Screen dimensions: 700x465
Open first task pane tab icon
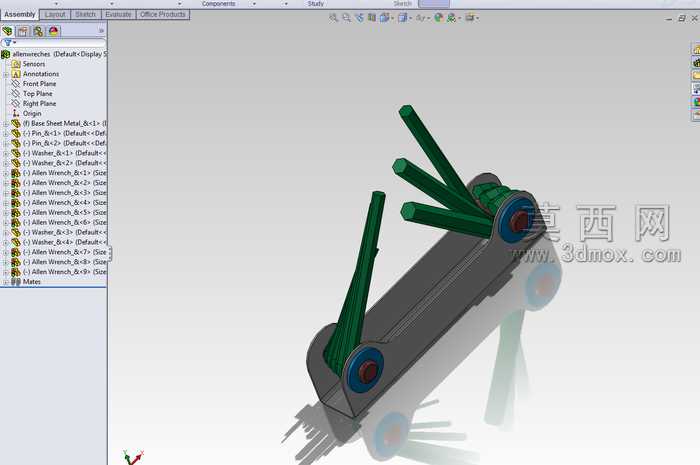point(696,49)
